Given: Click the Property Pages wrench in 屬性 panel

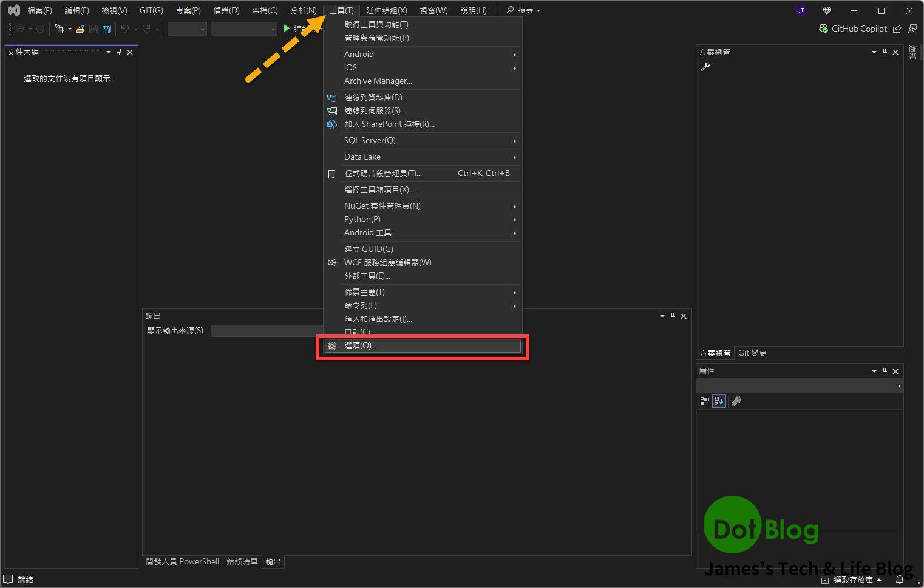Looking at the screenshot, I should pyautogui.click(x=736, y=401).
